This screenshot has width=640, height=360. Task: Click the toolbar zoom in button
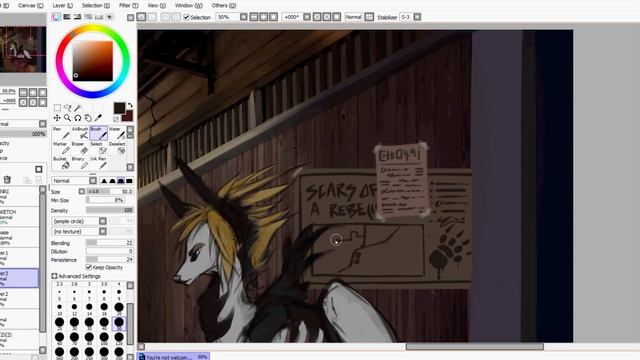[x=263, y=17]
